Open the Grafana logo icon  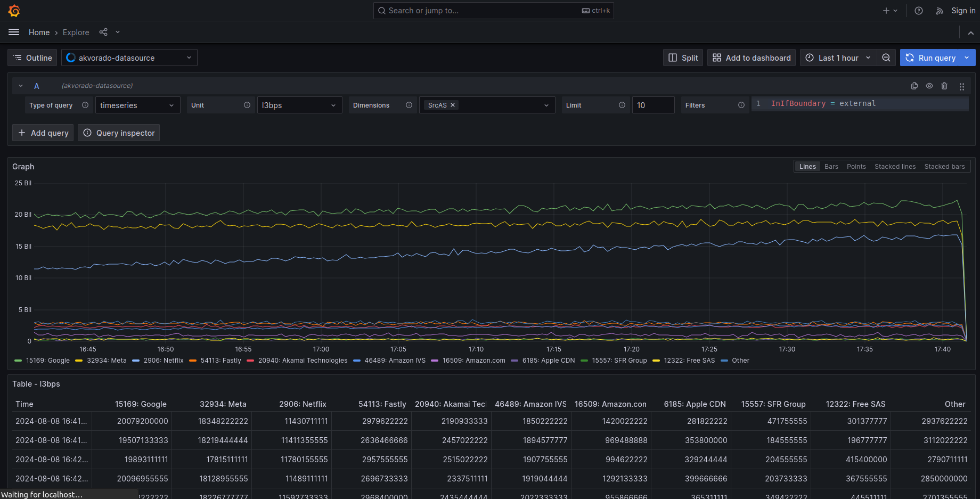pos(14,10)
